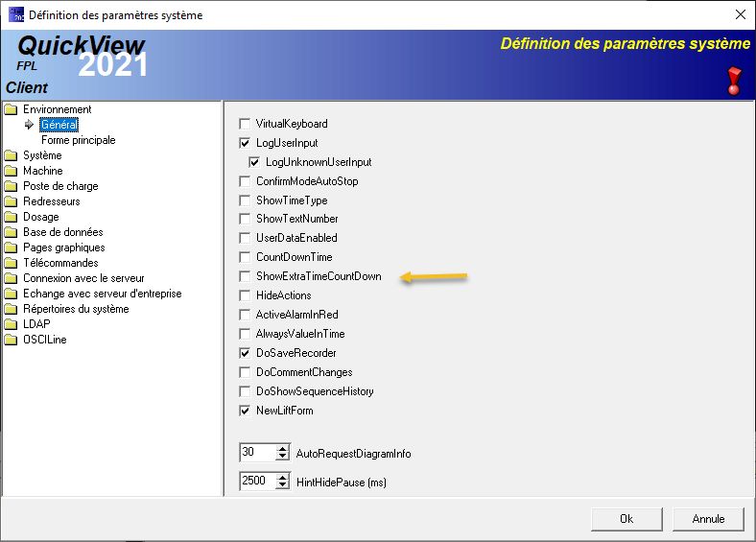The width and height of the screenshot is (756, 542).
Task: Open Base de données settings label
Action: (63, 232)
